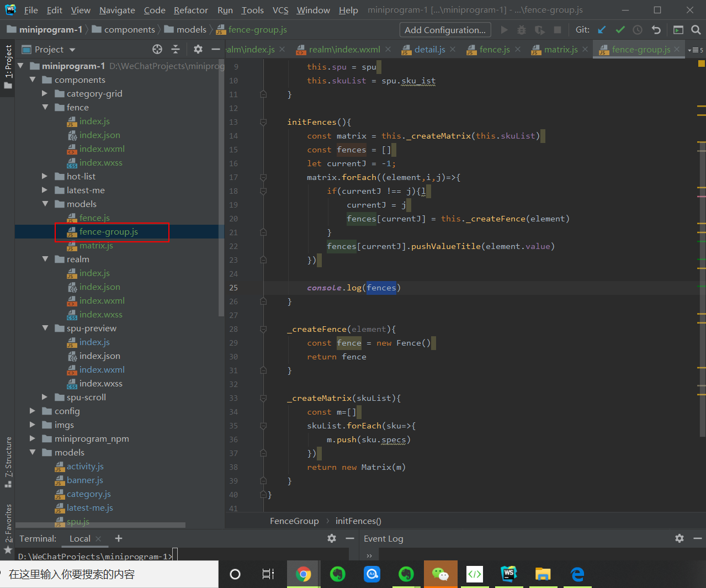This screenshot has width=706, height=588.
Task: Open Project panel settings gear
Action: (198, 49)
